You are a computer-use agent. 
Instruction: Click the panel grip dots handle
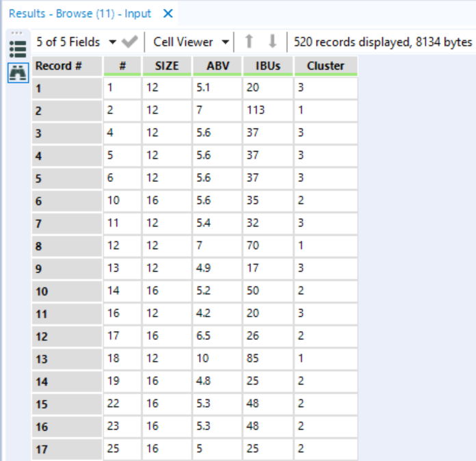pos(17,33)
